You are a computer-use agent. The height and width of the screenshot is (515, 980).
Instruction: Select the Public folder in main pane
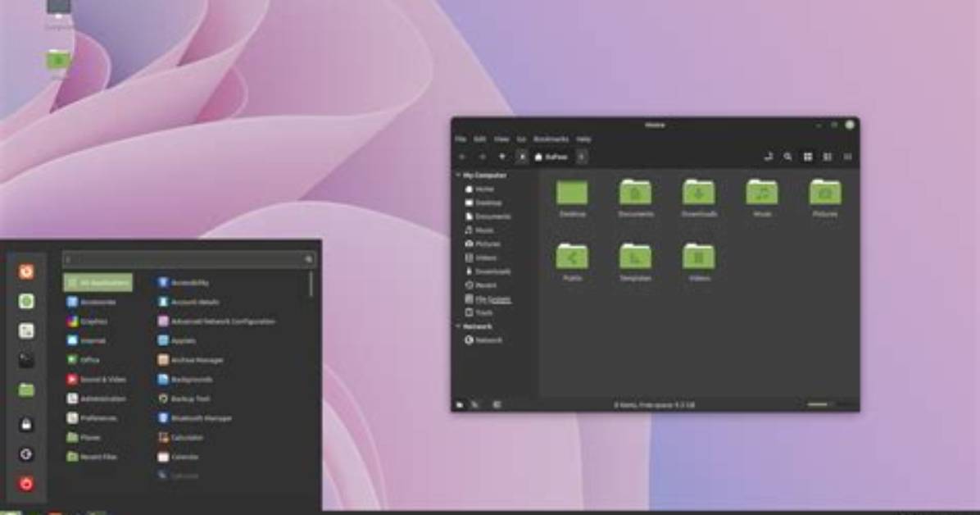point(573,262)
